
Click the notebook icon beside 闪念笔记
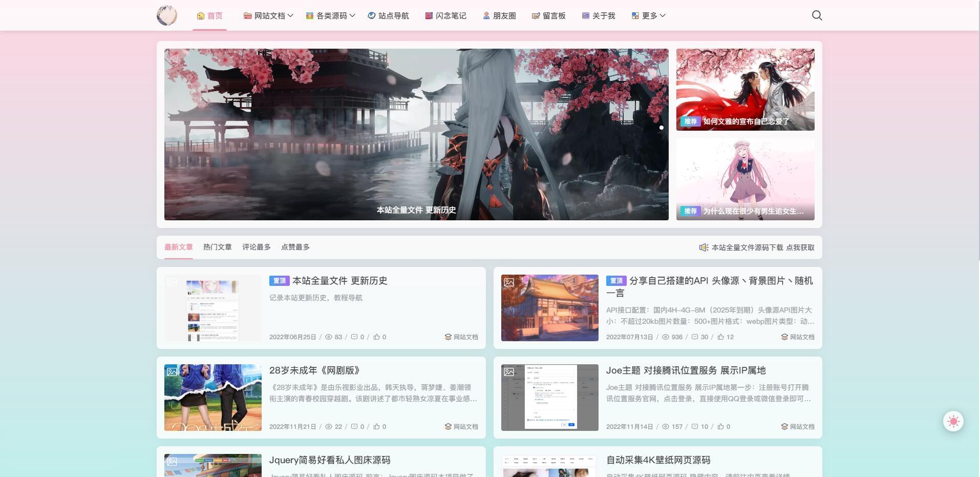pyautogui.click(x=428, y=15)
